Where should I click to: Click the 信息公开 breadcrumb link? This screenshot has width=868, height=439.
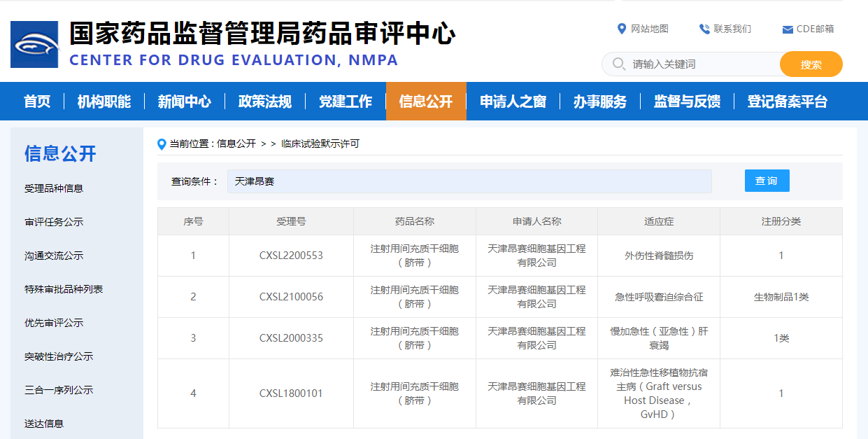click(x=236, y=144)
